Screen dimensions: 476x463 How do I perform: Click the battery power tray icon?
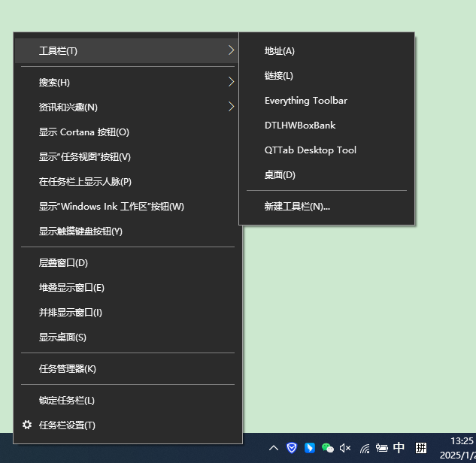click(x=381, y=448)
